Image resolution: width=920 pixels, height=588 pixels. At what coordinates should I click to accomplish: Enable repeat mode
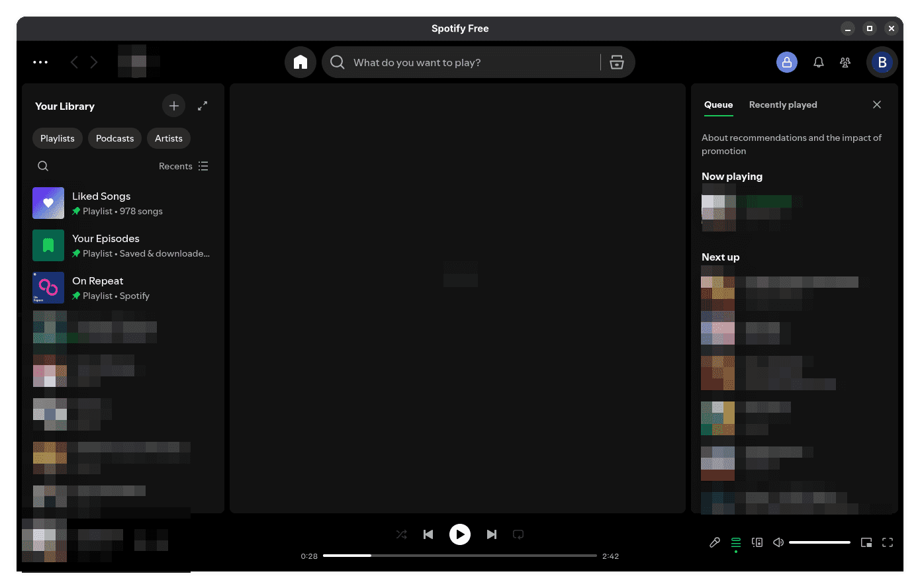(518, 534)
